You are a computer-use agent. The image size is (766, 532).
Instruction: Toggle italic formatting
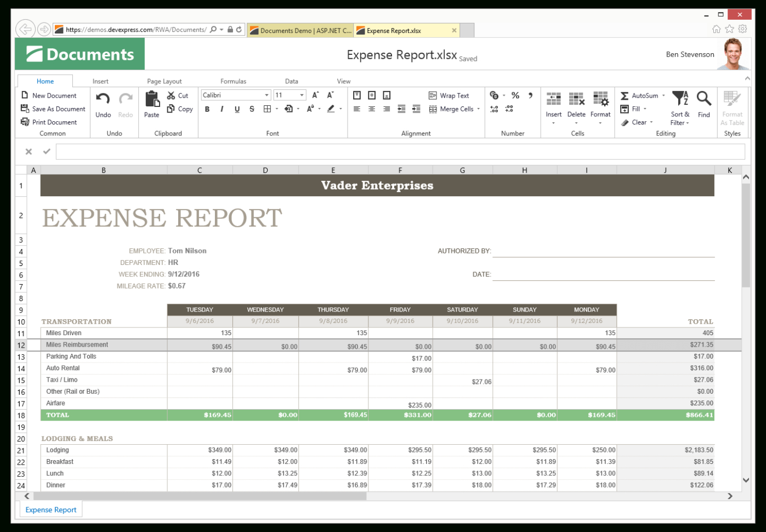click(x=222, y=109)
